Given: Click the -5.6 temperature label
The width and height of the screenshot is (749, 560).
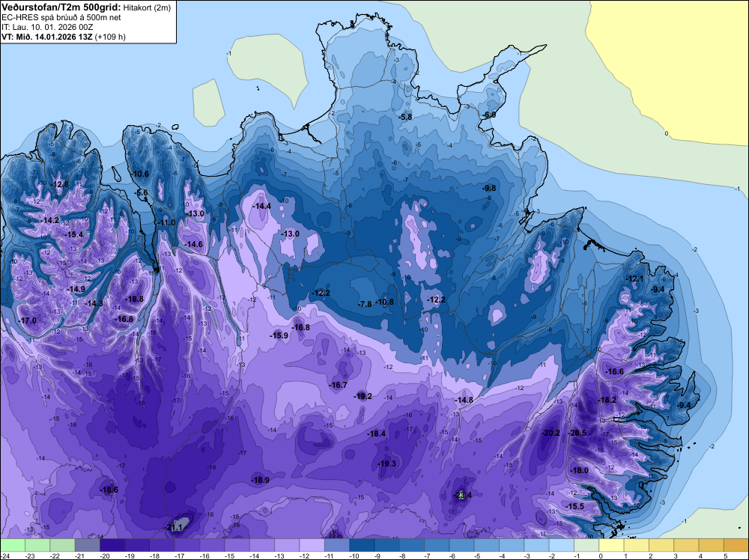Looking at the screenshot, I should click(142, 193).
